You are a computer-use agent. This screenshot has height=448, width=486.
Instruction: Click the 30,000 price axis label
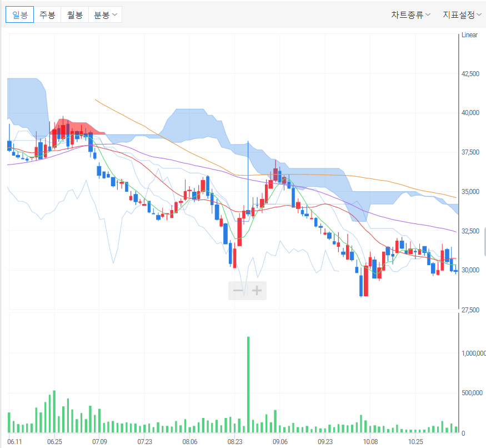470,270
